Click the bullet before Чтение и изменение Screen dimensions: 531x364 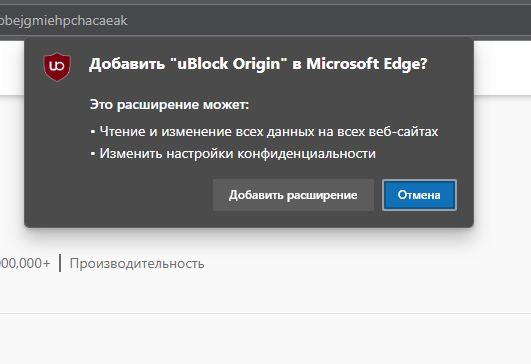pyautogui.click(x=93, y=132)
